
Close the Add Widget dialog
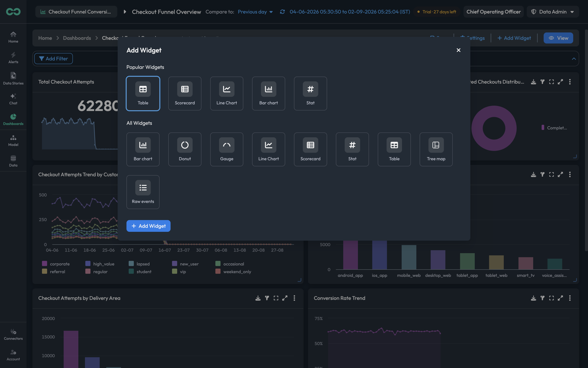pos(458,50)
